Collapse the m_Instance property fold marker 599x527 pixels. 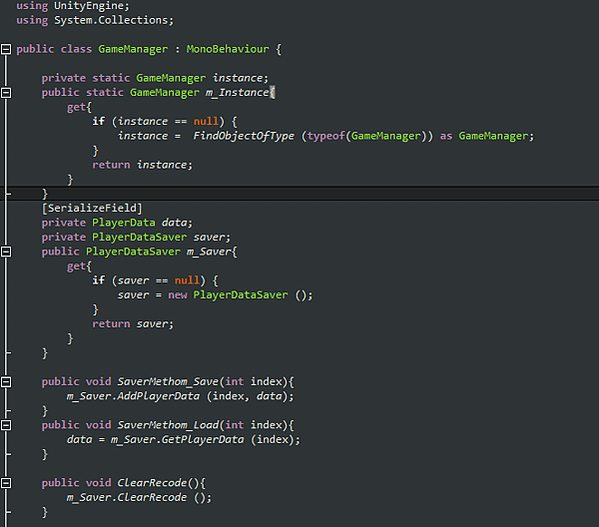[6, 92]
